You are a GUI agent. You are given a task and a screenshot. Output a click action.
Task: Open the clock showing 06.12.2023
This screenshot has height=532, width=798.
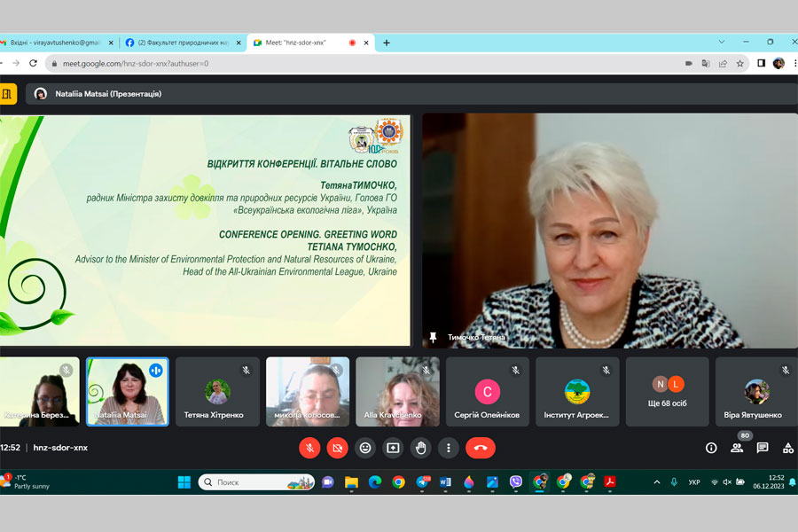coord(769,482)
